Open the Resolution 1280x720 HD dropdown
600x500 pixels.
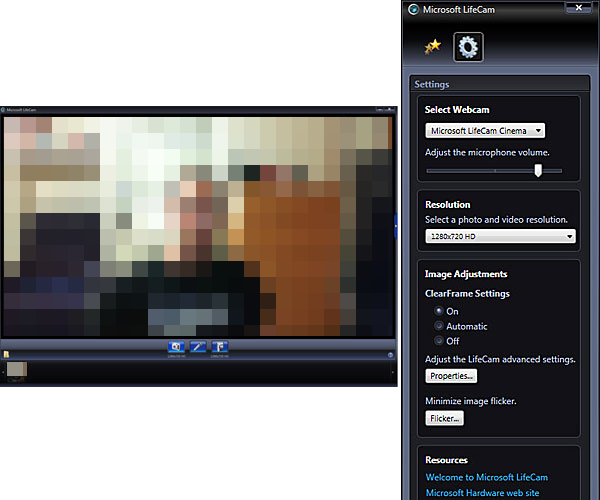[x=500, y=236]
